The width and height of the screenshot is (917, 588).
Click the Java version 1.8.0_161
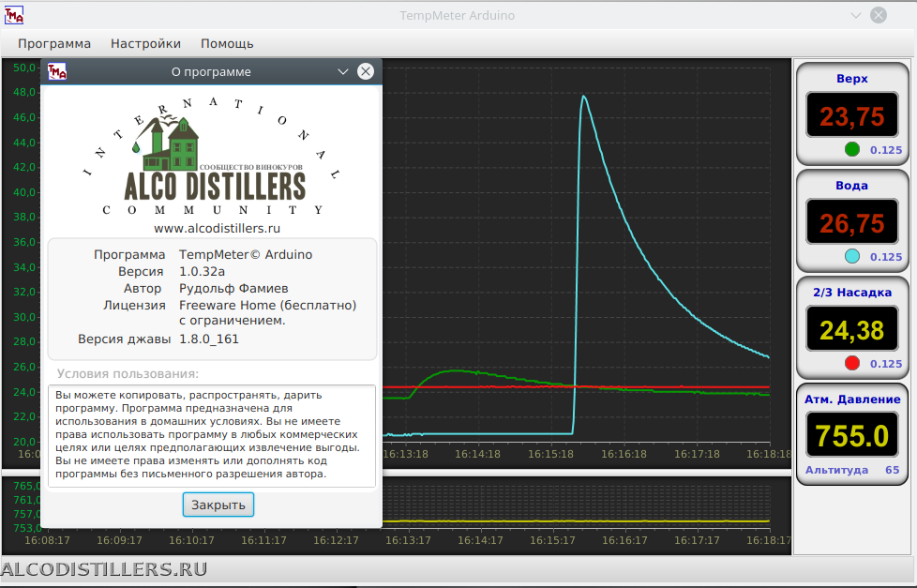tap(209, 339)
